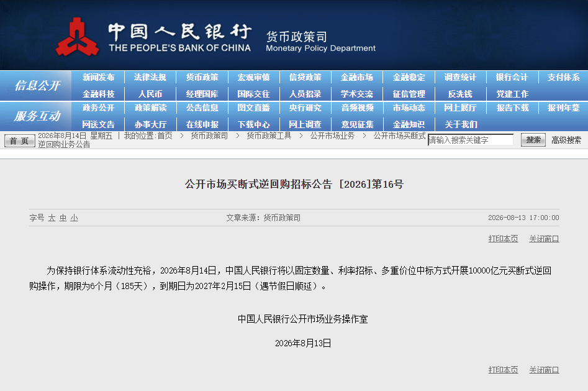The height and width of the screenshot is (391, 588).
Task: Open the 高级搜索 advanced search link
Action: click(566, 140)
